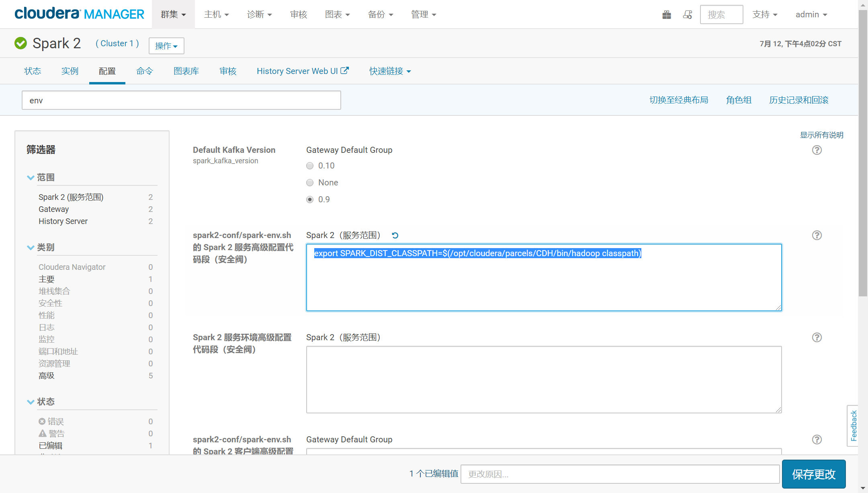868x493 pixels.
Task: Click the 更改原因 input field
Action: [x=620, y=474]
